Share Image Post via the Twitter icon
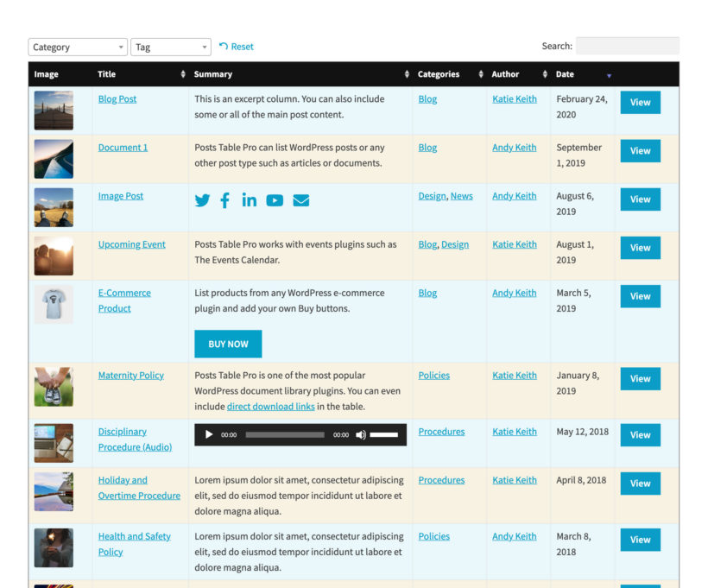The height and width of the screenshot is (588, 708). 202,200
